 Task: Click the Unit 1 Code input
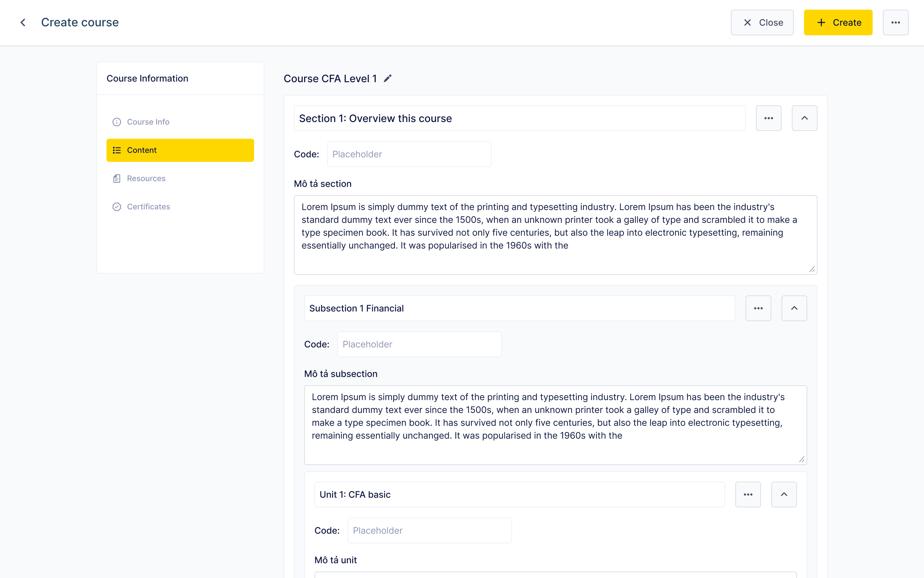point(430,530)
